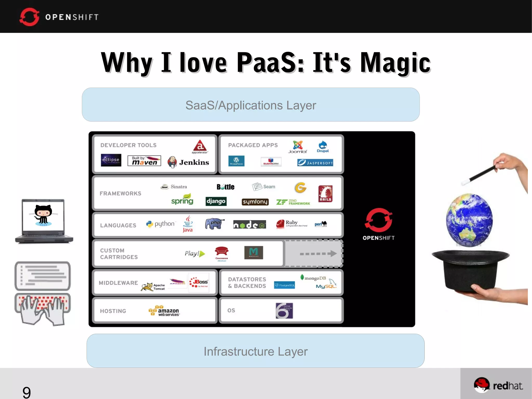This screenshot has height=399, width=532.
Task: Select the Infrastructure Layer box
Action: coord(256,351)
